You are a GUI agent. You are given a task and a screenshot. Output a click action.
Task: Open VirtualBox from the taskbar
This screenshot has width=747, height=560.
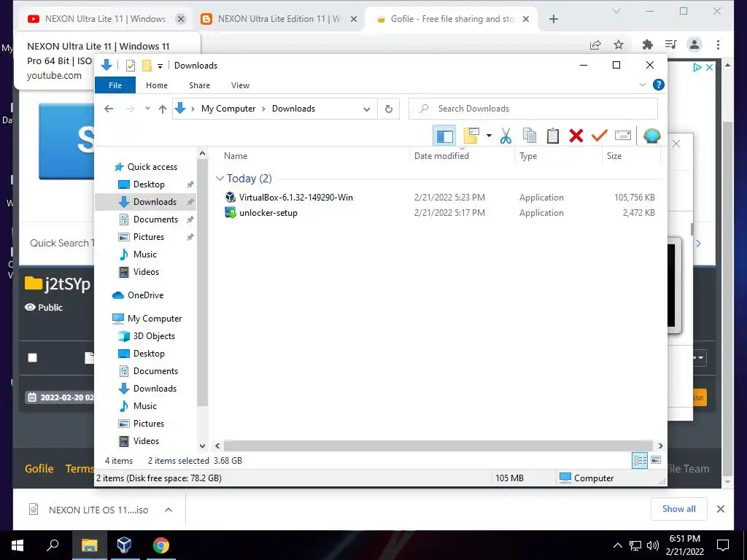tap(124, 545)
